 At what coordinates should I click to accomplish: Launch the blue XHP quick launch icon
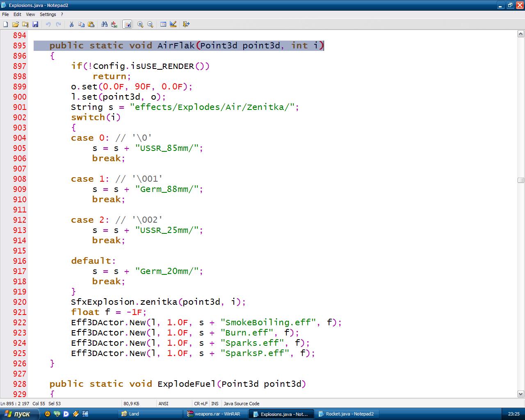coord(85,414)
